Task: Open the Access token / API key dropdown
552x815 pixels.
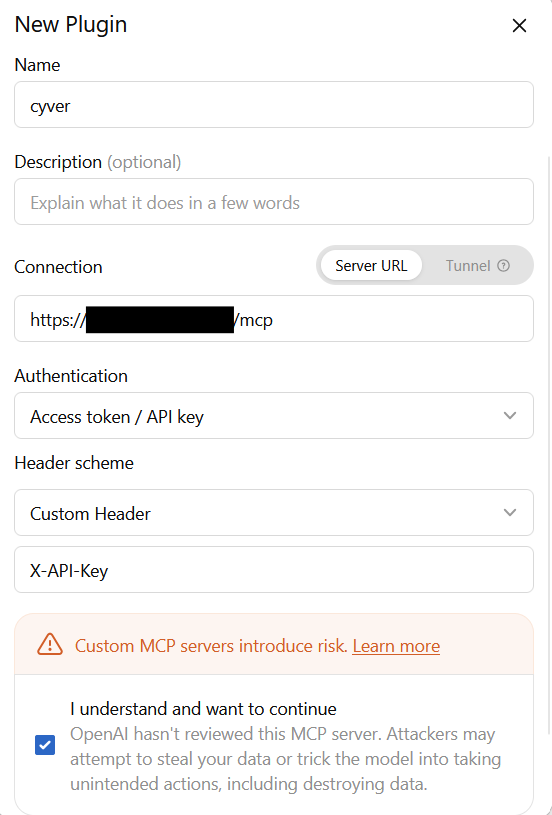Action: click(x=274, y=415)
